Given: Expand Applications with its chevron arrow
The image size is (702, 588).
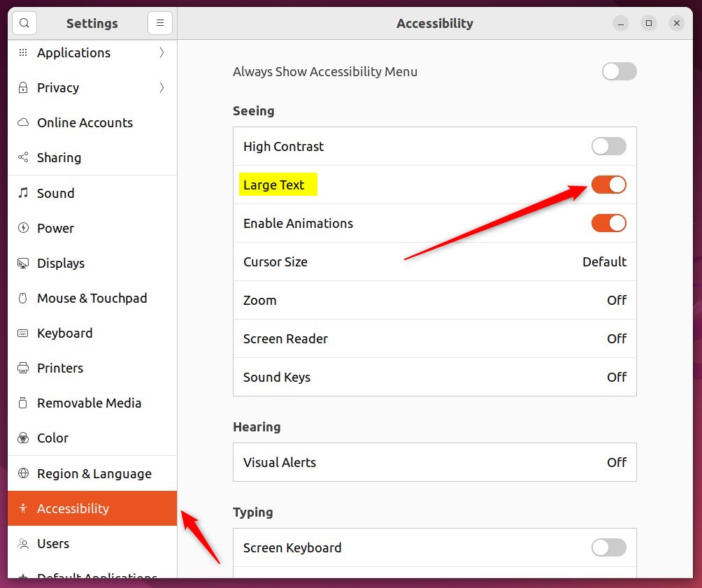Looking at the screenshot, I should click(162, 53).
